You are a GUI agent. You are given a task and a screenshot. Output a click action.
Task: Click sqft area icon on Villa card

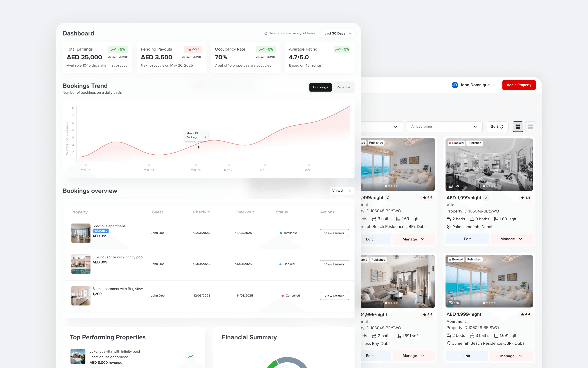pyautogui.click(x=496, y=219)
